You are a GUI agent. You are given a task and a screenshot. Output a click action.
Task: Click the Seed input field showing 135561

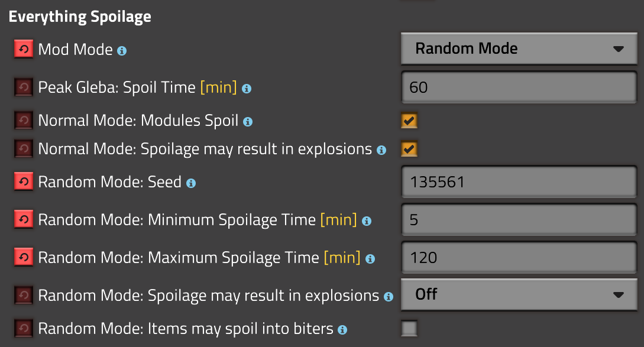point(519,181)
